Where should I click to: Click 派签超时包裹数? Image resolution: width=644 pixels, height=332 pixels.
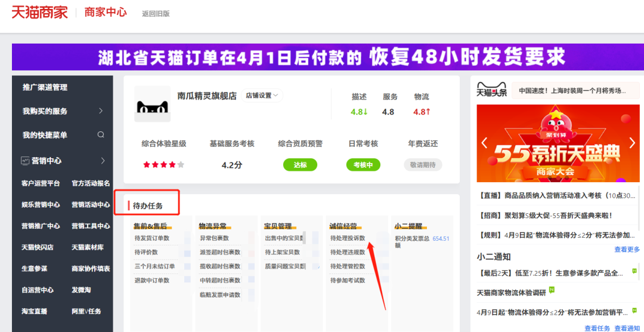pyautogui.click(x=220, y=252)
